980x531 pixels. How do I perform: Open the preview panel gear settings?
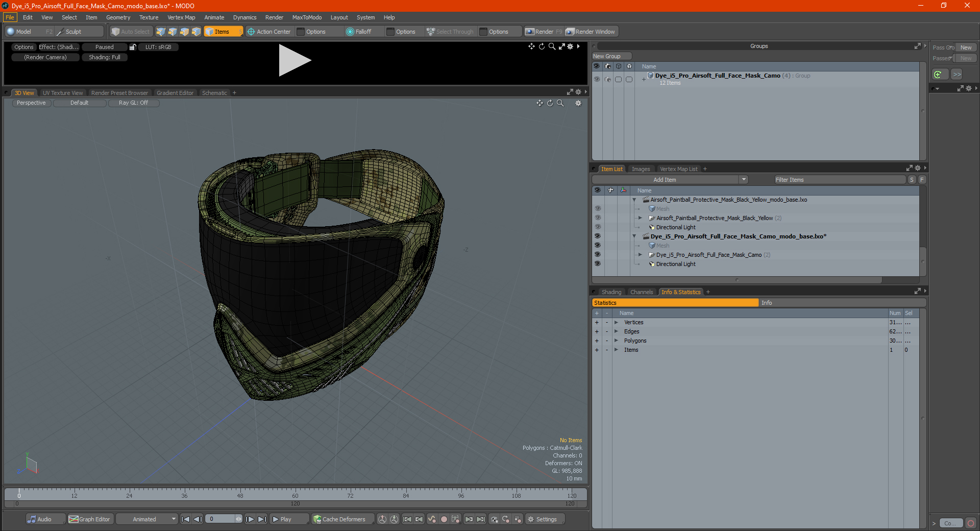pos(570,46)
